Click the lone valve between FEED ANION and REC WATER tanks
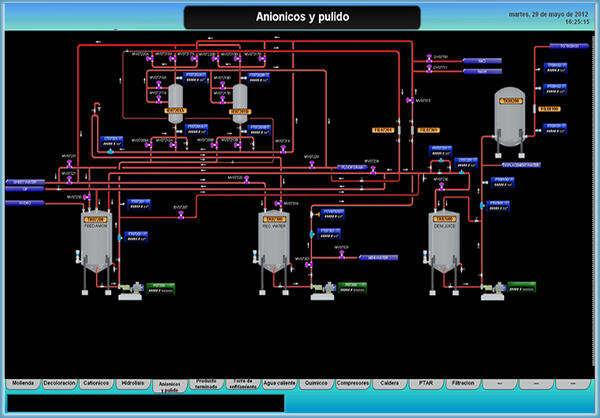Viewport: 600px width, 418px height. click(181, 215)
